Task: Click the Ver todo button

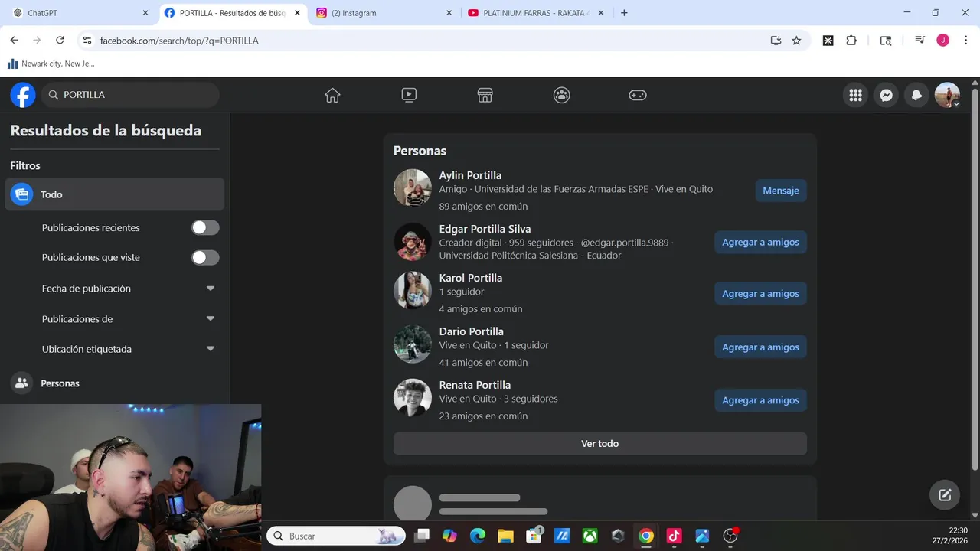Action: click(599, 444)
